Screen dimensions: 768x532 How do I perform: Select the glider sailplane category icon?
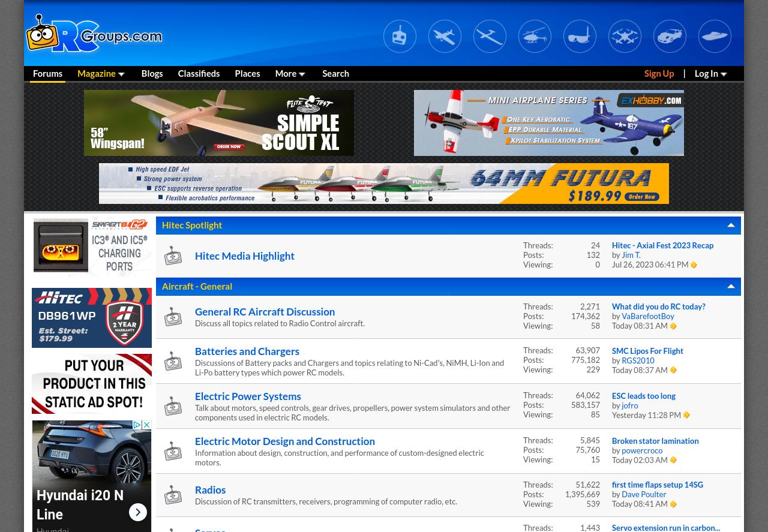[490, 36]
